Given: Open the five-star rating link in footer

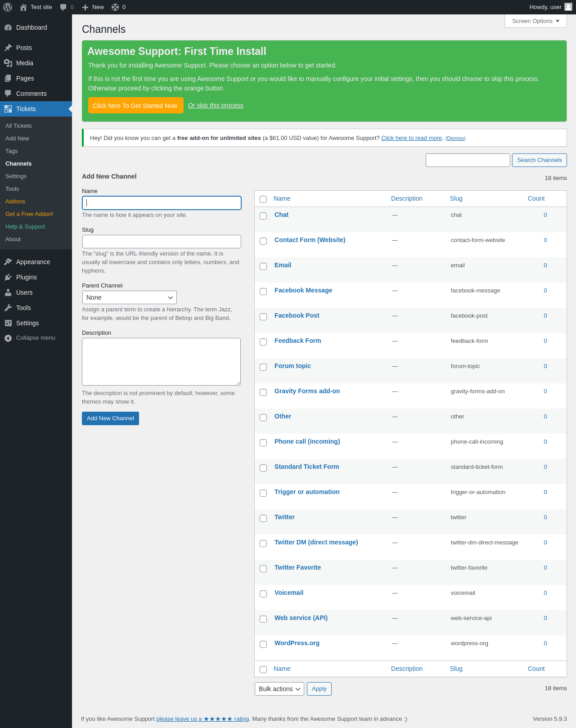Looking at the screenshot, I should [x=202, y=719].
